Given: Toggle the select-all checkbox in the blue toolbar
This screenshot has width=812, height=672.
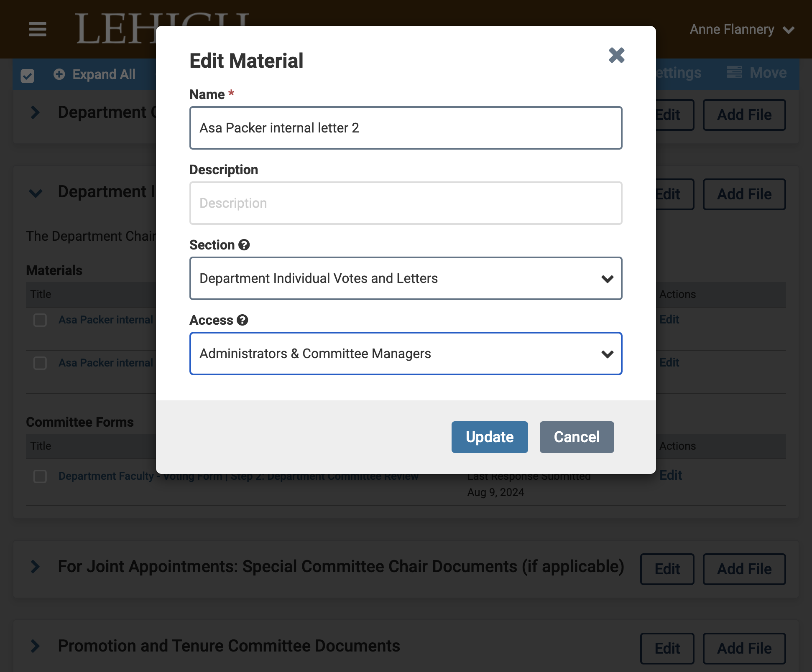Looking at the screenshot, I should coord(28,76).
